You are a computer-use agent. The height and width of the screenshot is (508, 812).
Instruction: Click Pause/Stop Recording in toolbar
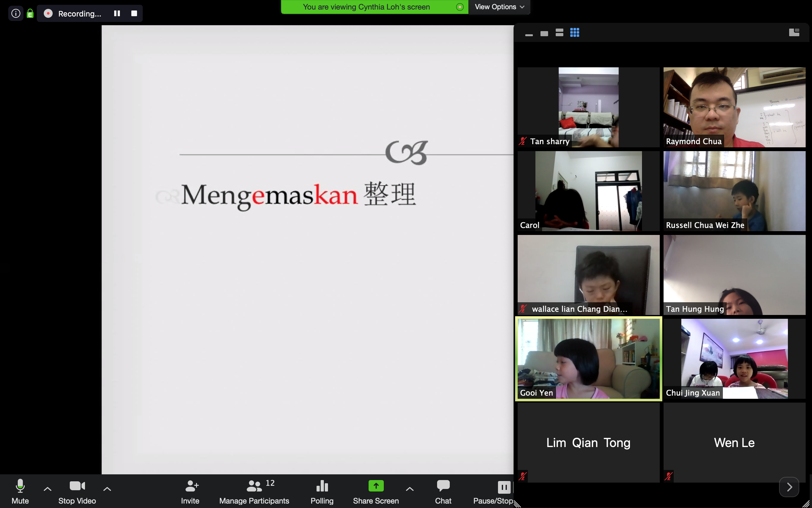(493, 491)
